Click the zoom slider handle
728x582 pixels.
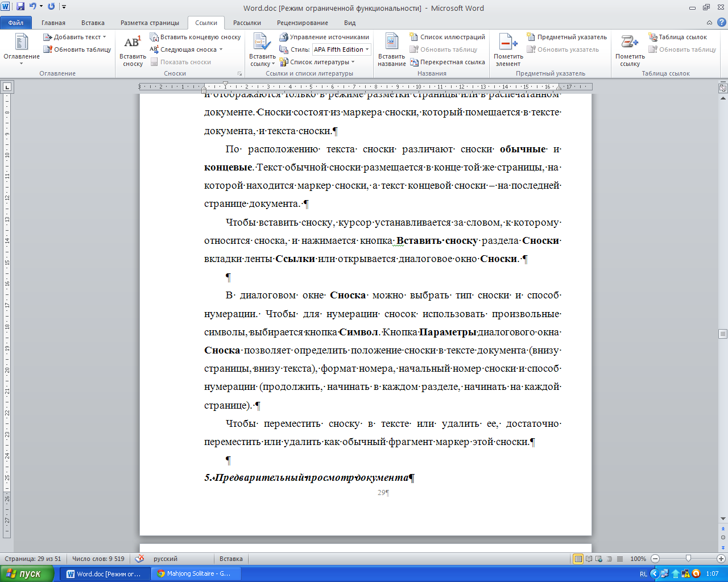click(688, 559)
